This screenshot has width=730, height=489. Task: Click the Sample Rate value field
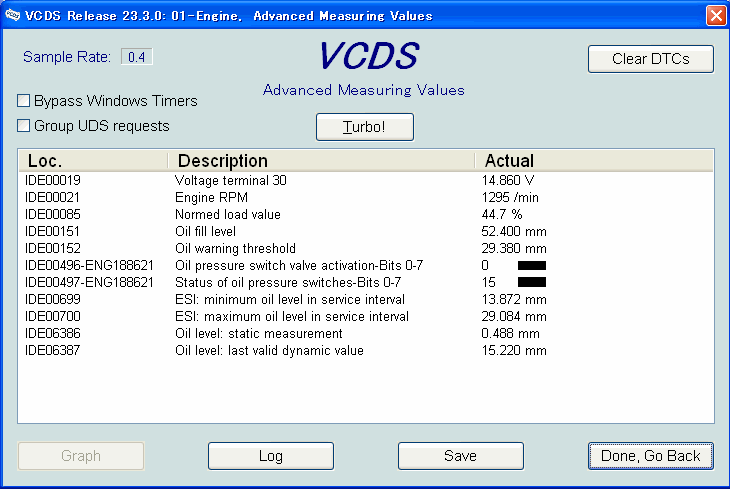click(137, 57)
